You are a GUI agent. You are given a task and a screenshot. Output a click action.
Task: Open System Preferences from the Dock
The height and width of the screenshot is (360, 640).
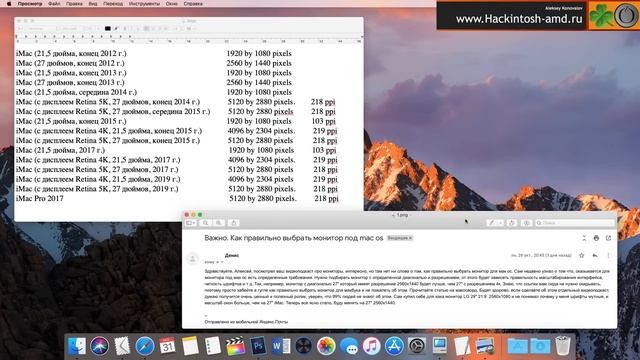(x=417, y=346)
